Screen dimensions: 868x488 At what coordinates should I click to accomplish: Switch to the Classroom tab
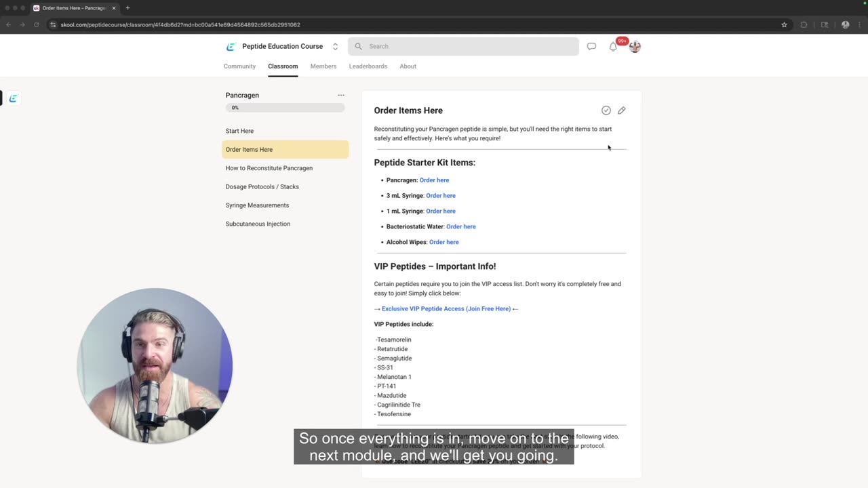283,66
